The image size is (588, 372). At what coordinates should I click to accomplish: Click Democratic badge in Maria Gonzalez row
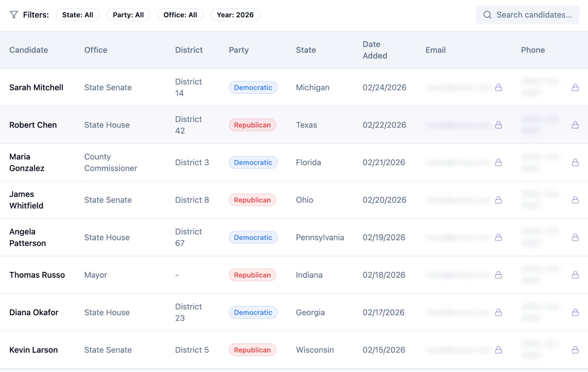coord(253,163)
